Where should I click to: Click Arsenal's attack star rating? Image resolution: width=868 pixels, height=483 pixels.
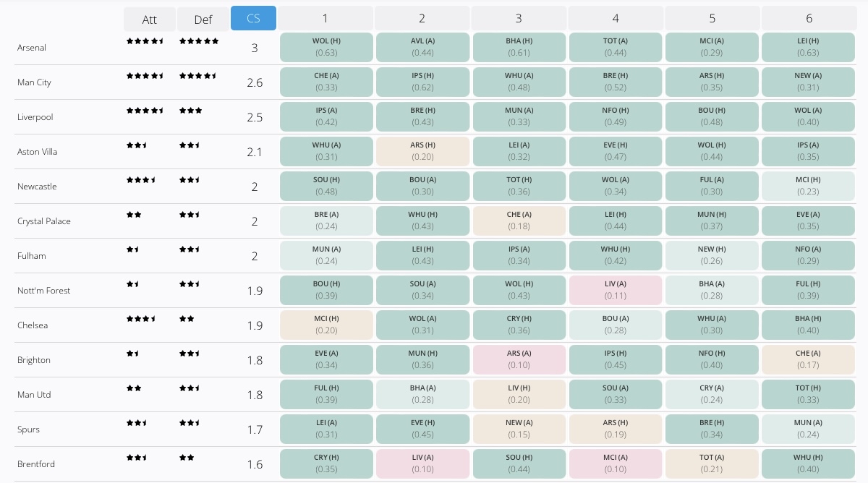click(x=145, y=41)
